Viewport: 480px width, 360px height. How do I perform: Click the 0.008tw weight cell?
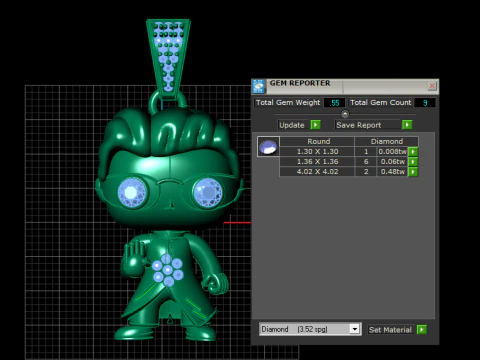392,151
